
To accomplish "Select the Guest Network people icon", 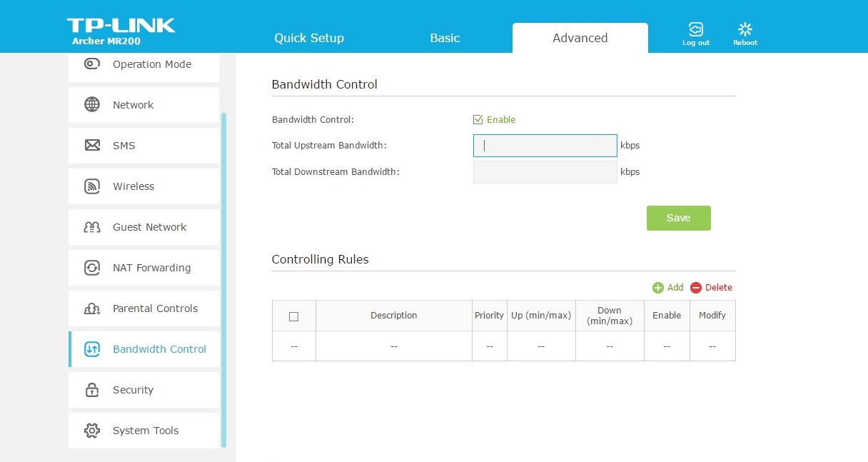I will [92, 227].
